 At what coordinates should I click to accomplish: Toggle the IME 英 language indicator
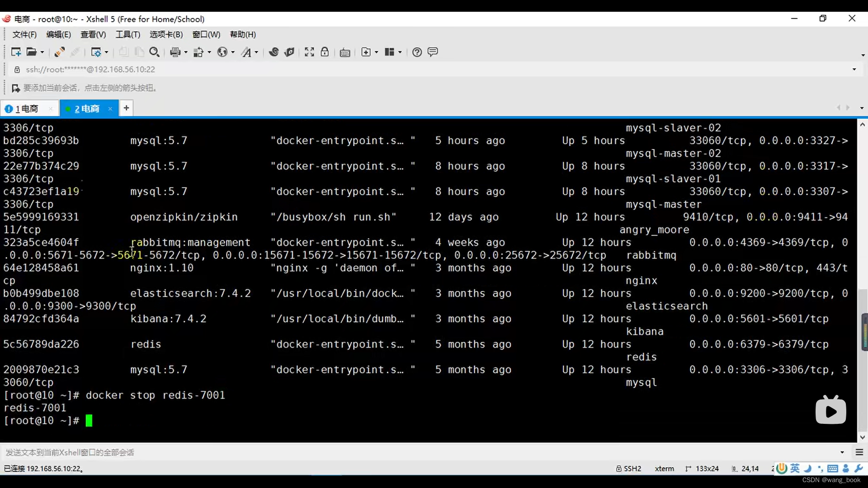click(795, 469)
